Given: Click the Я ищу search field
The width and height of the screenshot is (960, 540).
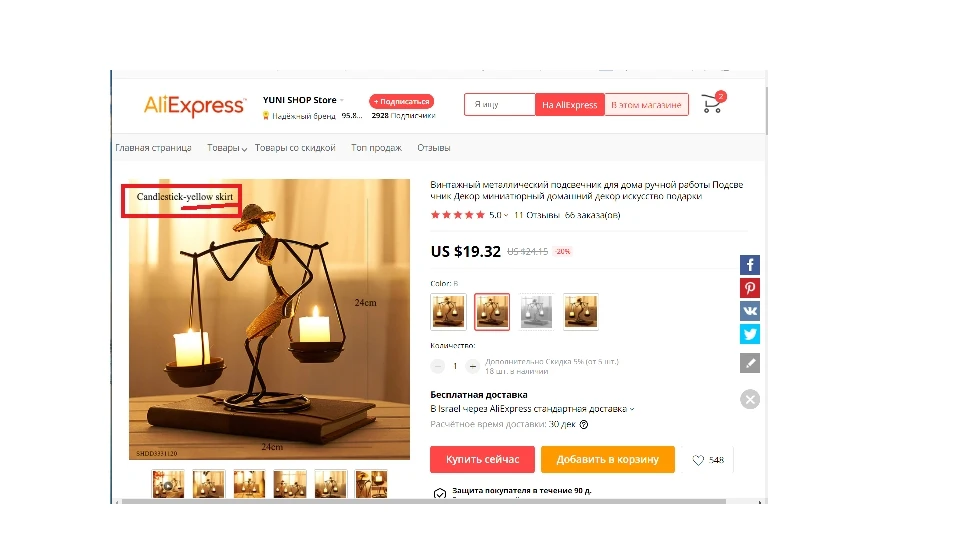Looking at the screenshot, I should pyautogui.click(x=500, y=105).
